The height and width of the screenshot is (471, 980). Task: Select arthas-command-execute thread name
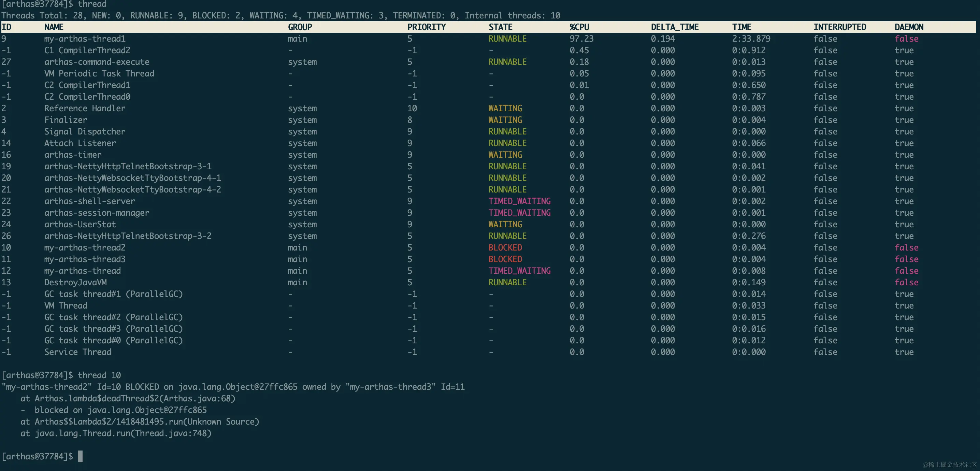click(x=97, y=62)
